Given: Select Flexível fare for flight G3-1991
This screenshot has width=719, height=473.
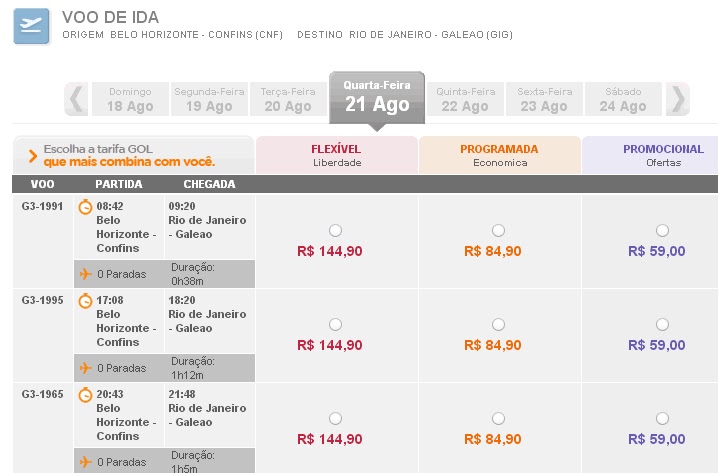Looking at the screenshot, I should click(335, 230).
